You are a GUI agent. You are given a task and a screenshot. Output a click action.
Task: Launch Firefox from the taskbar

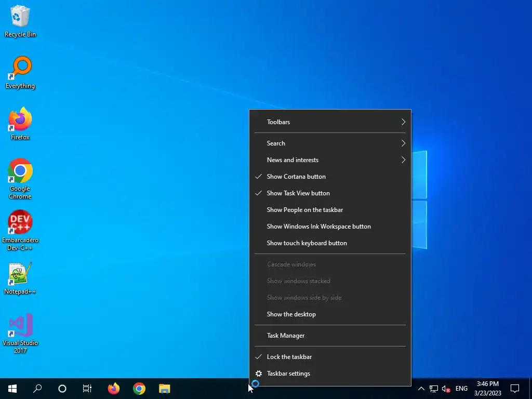114,389
